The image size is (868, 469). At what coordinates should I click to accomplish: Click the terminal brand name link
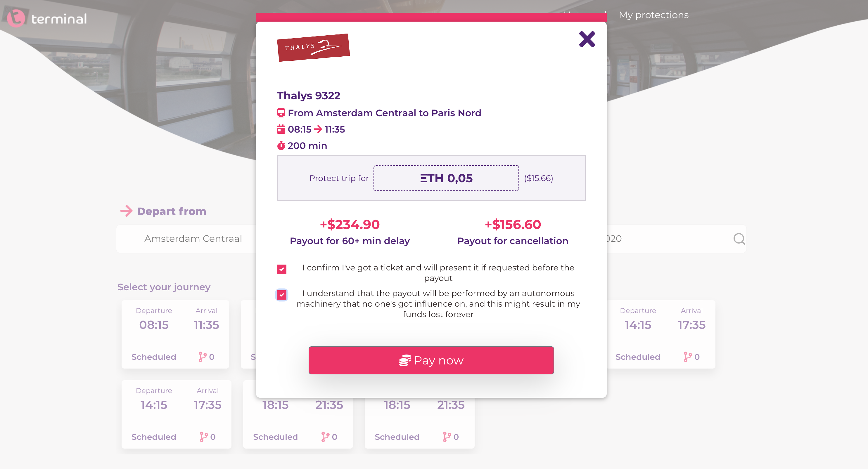(x=59, y=18)
